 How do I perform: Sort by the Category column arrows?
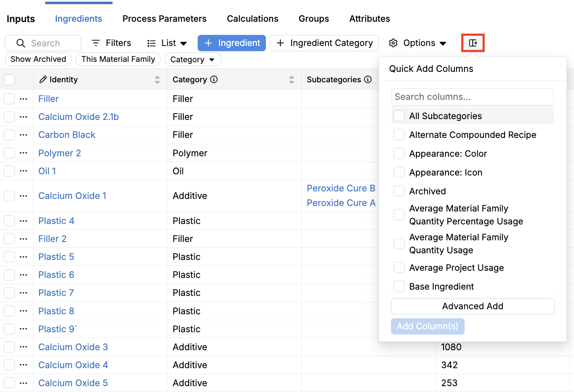point(292,79)
